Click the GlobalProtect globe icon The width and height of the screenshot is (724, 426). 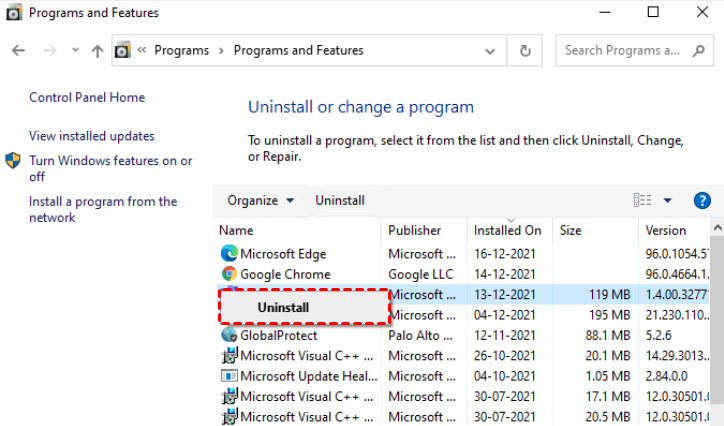[x=229, y=335]
